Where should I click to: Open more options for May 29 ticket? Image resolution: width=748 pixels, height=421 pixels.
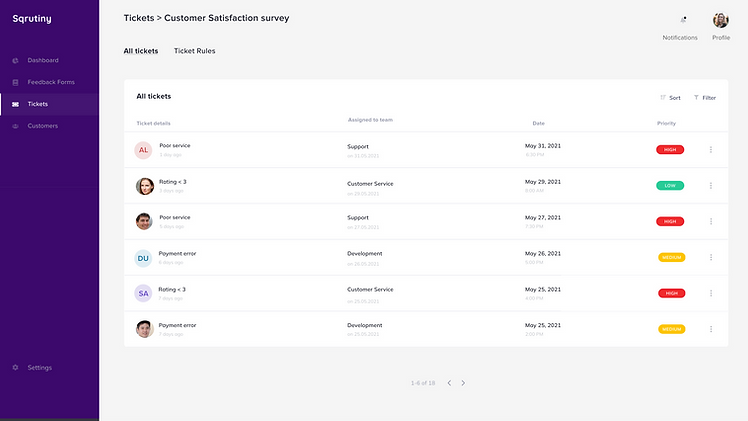click(711, 185)
